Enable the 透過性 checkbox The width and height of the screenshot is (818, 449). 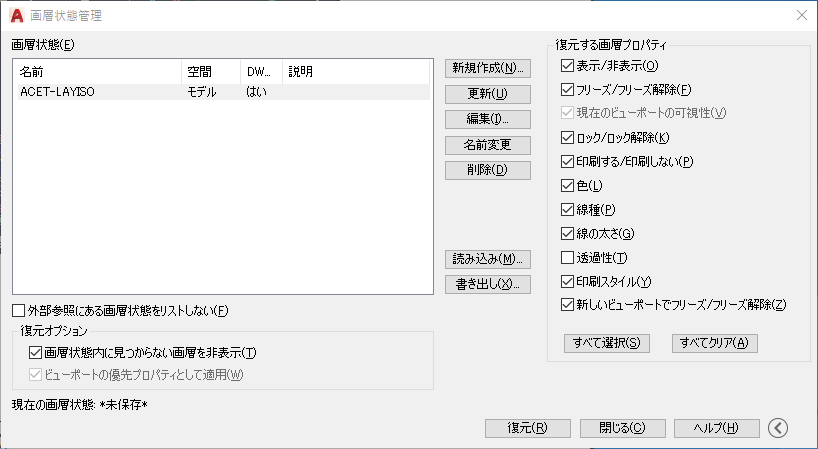[567, 258]
